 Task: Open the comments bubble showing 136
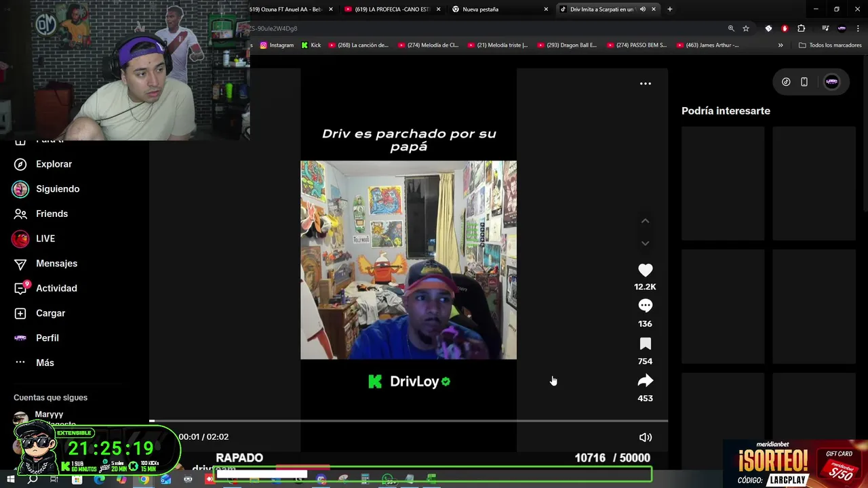tap(645, 306)
